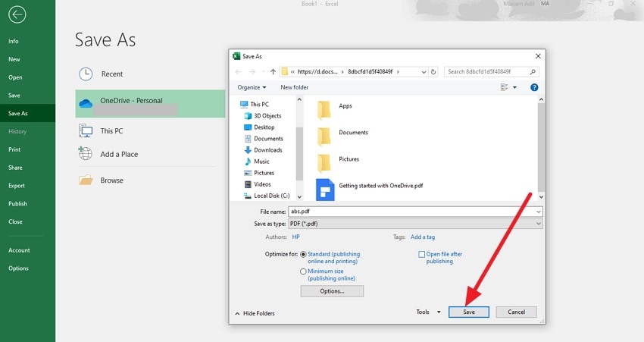Select Minimum size radio button
Screen dimensions: 644x342
coord(303,271)
